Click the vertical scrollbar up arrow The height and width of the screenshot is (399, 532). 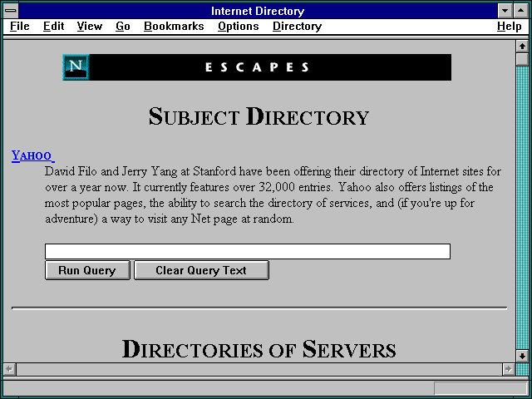[522, 47]
